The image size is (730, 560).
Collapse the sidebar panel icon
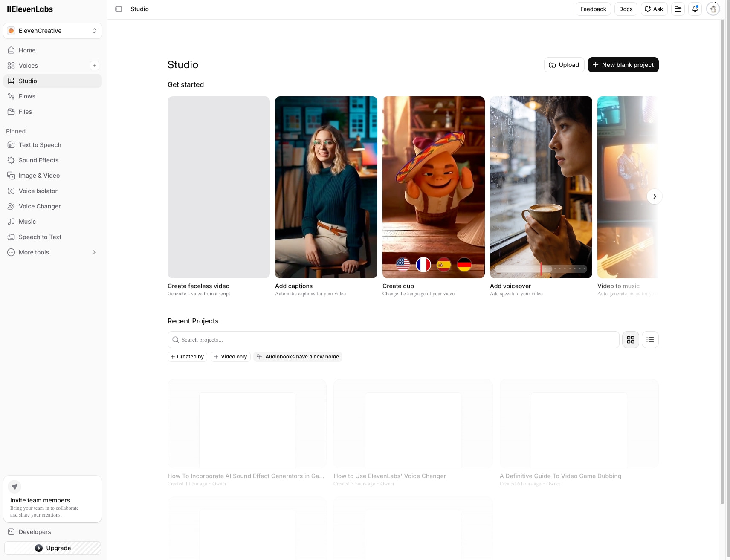(119, 9)
